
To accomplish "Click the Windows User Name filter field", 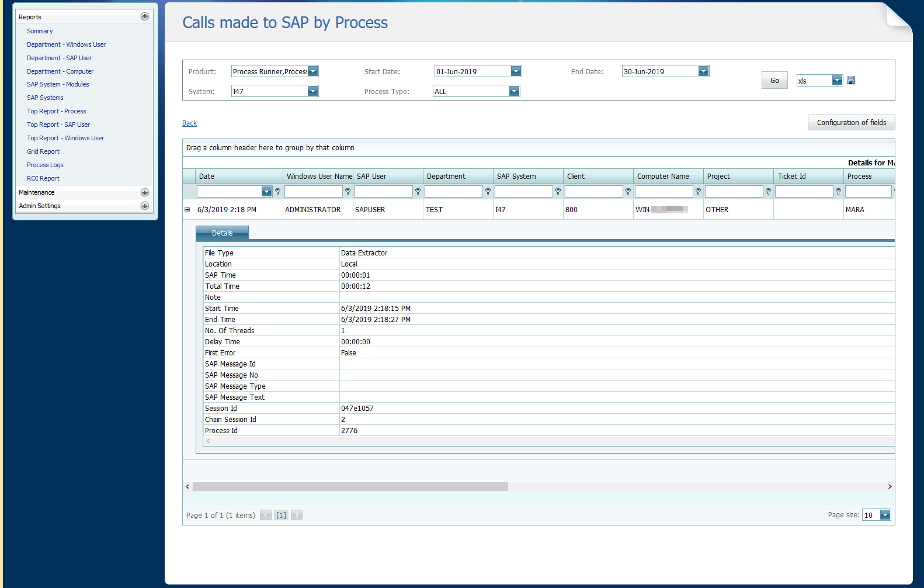I will 314,191.
